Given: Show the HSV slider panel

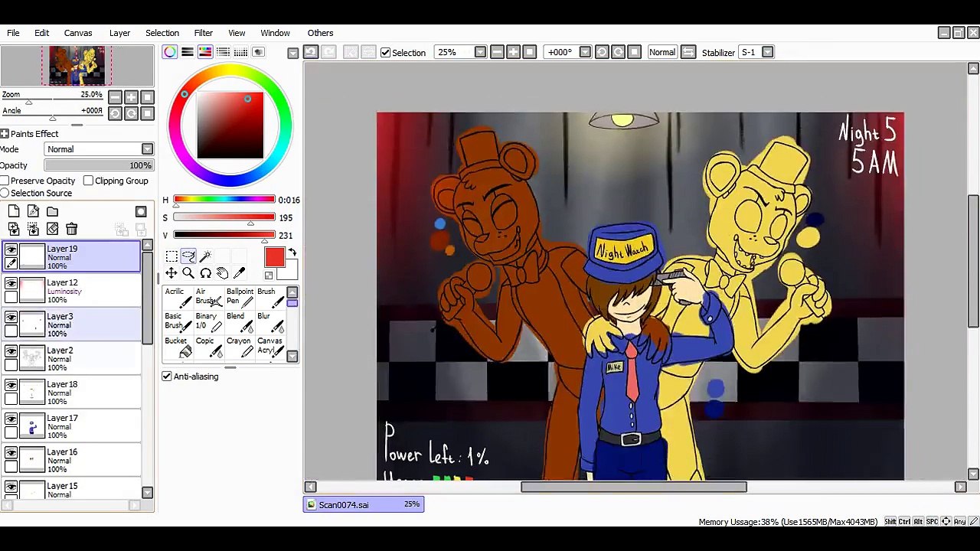Looking at the screenshot, I should pos(205,52).
